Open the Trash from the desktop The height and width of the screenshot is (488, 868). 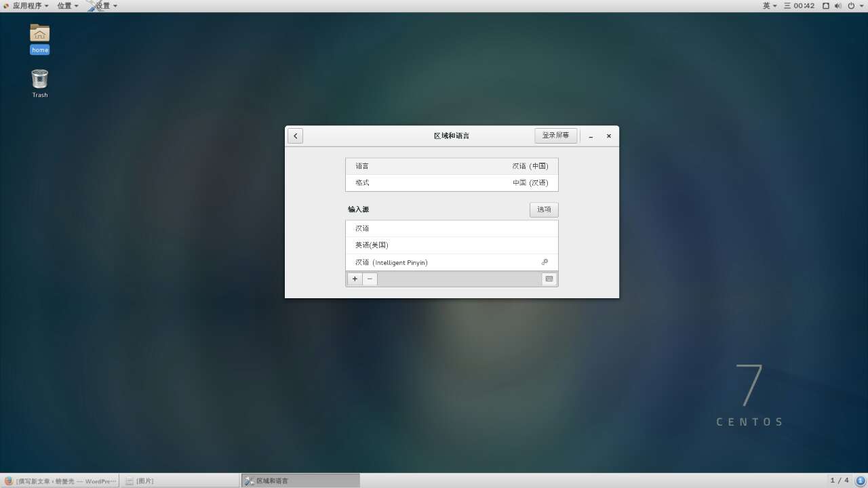coord(39,80)
